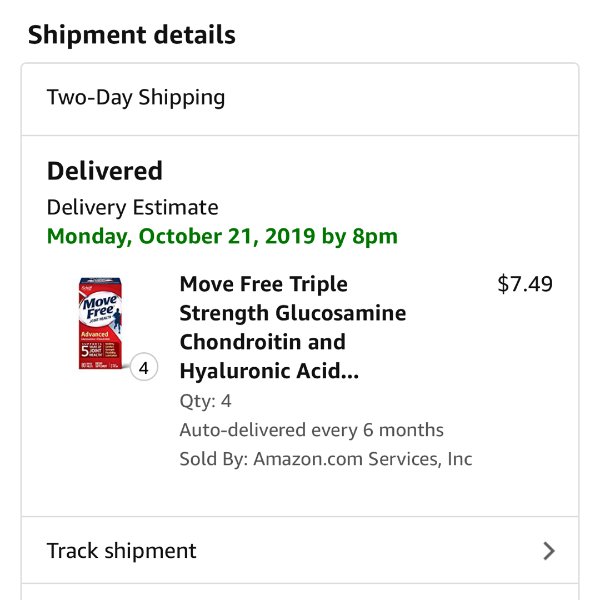Screen dimensions: 600x600
Task: Click the quantity badge on product image
Action: 144,368
